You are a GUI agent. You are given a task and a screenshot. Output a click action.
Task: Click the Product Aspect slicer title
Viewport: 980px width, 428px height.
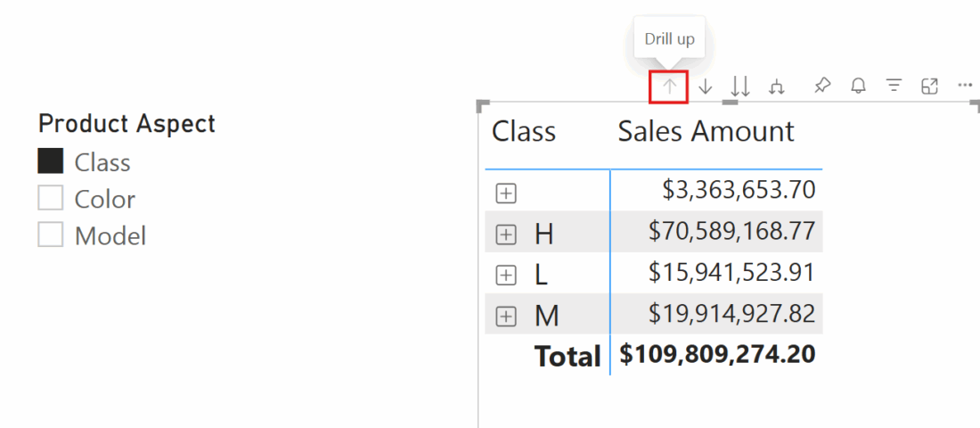tap(127, 124)
